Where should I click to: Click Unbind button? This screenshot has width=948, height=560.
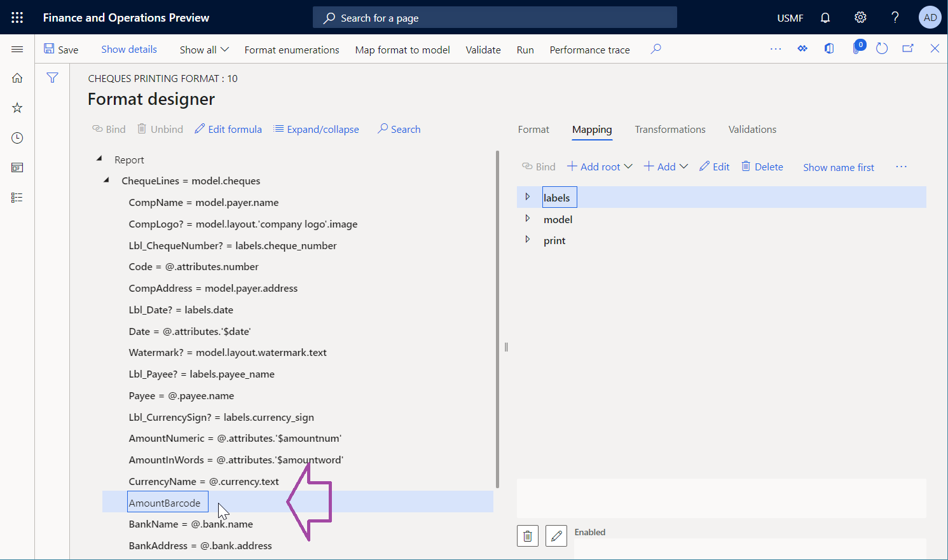[160, 129]
